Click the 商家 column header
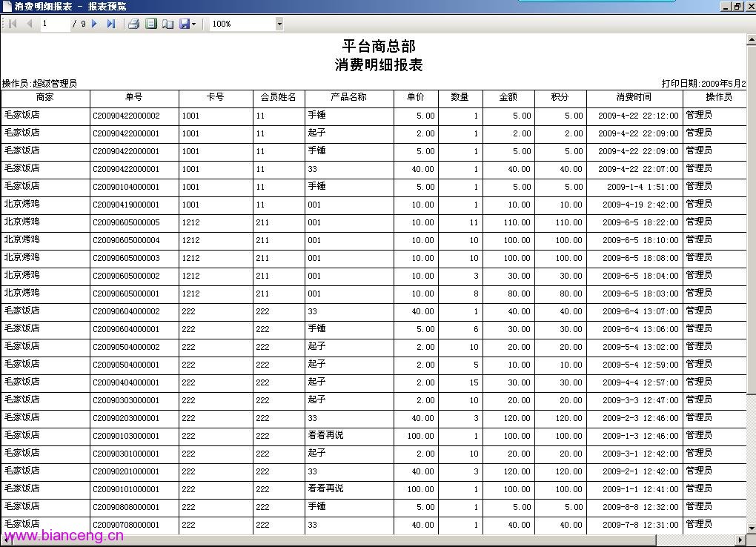756x547 pixels. (x=44, y=97)
